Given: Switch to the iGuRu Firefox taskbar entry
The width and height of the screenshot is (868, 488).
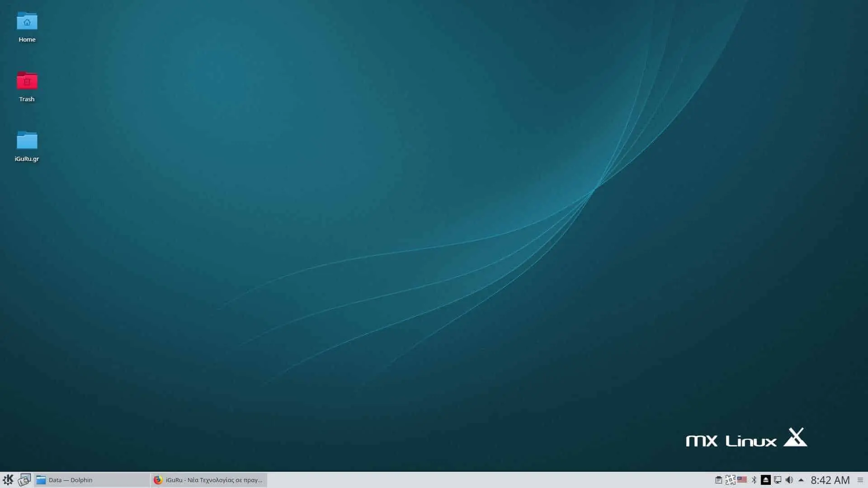Looking at the screenshot, I should point(209,480).
